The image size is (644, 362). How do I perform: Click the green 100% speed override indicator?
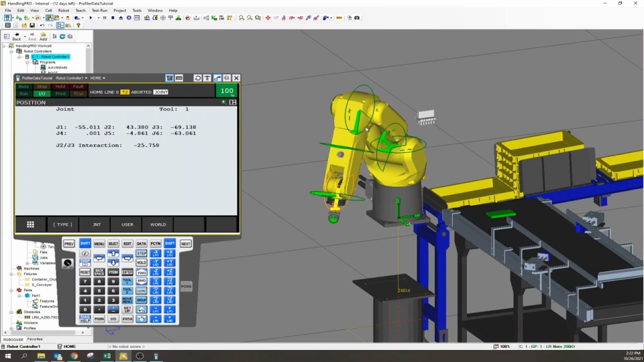(x=227, y=91)
